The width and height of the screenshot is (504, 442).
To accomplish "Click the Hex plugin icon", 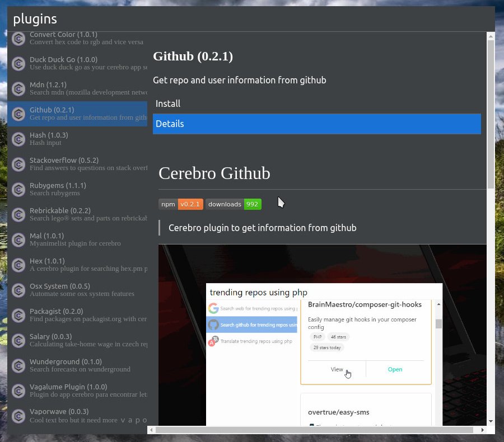I will [x=18, y=265].
